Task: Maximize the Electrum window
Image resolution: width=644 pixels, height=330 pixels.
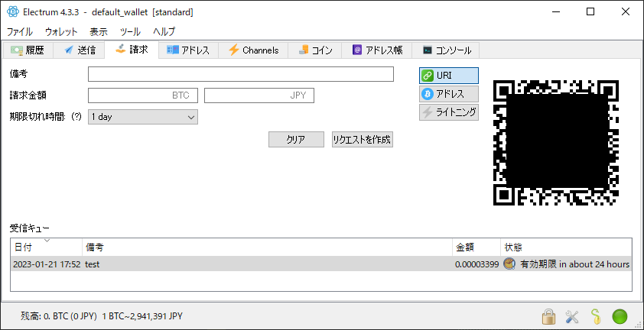Action: click(x=590, y=12)
